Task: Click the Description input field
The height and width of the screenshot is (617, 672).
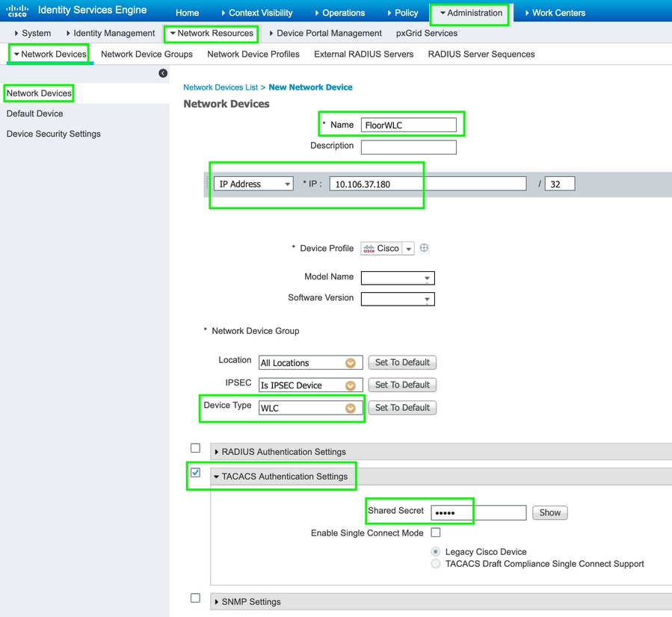Action: tap(409, 147)
